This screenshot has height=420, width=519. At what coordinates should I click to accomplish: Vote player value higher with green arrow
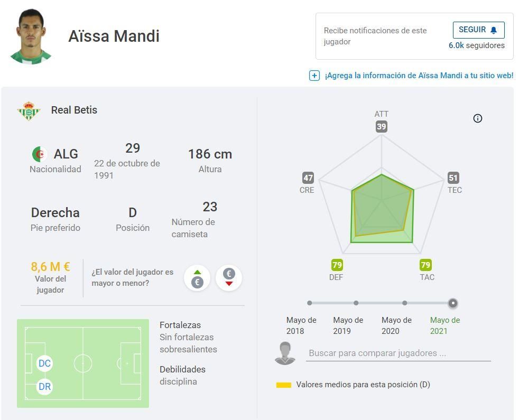[197, 278]
